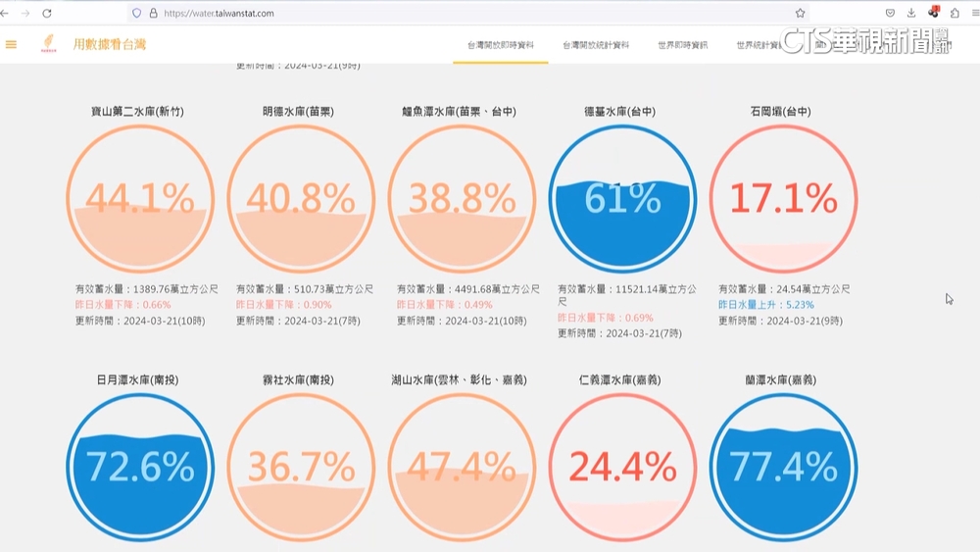The width and height of the screenshot is (980, 552).
Task: Click the title 鯉魚潭水庫(苗栗、台中)
Action: (459, 111)
